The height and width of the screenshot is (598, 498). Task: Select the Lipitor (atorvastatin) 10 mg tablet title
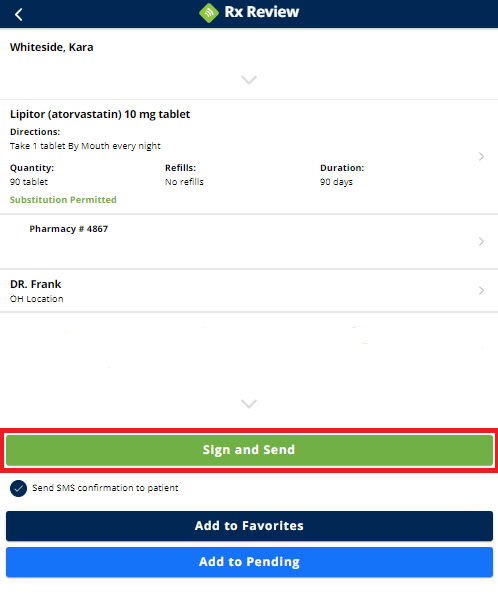coord(100,114)
